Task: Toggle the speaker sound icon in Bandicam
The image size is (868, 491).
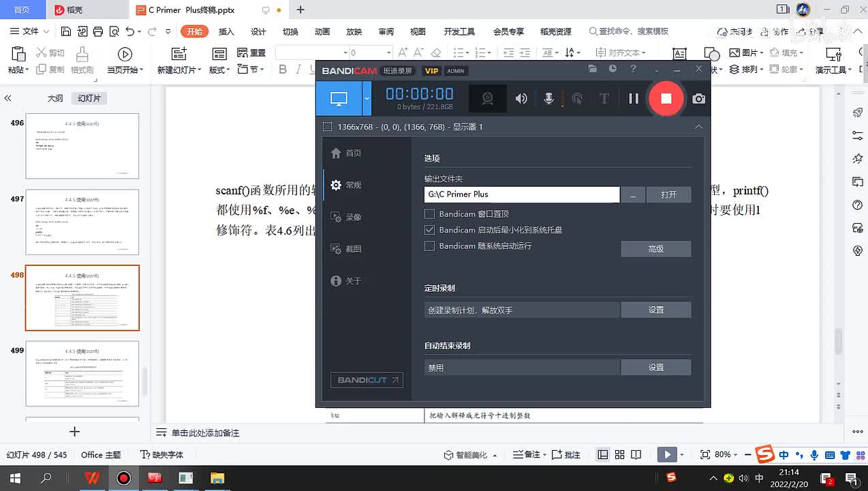Action: pyautogui.click(x=521, y=99)
